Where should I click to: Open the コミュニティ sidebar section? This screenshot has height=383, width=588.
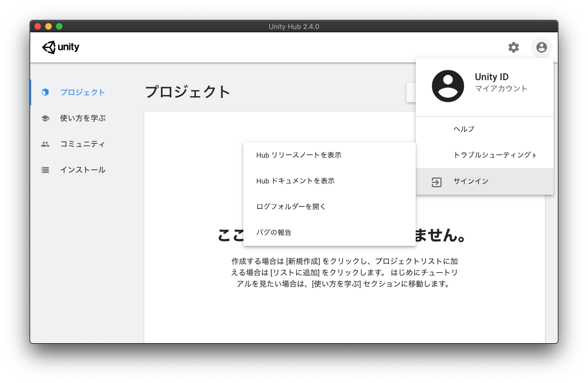pyautogui.click(x=82, y=144)
